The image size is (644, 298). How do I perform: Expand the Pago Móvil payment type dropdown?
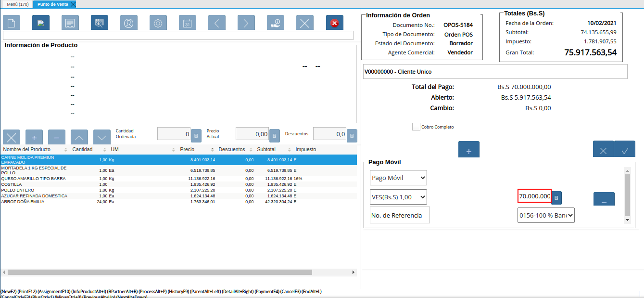pyautogui.click(x=398, y=178)
